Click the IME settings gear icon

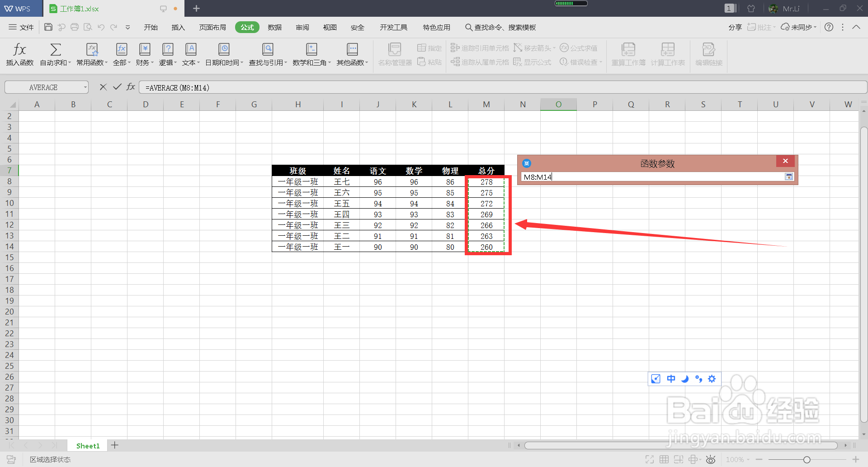(712, 379)
